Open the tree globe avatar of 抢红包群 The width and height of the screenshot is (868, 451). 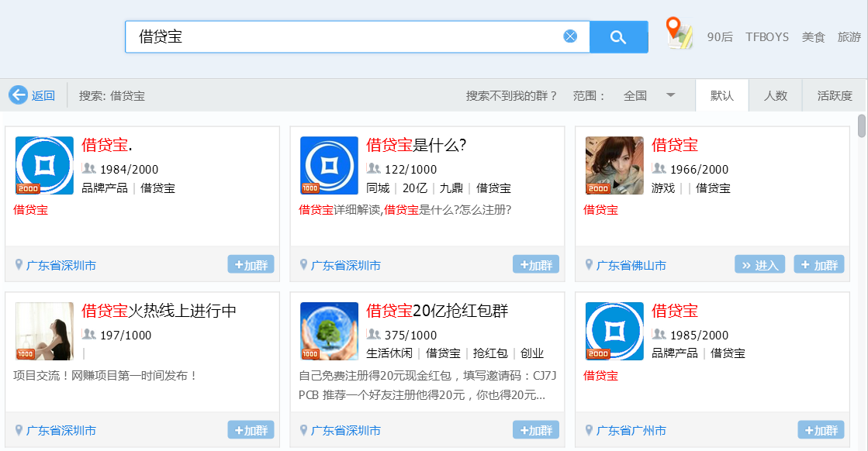tap(329, 331)
